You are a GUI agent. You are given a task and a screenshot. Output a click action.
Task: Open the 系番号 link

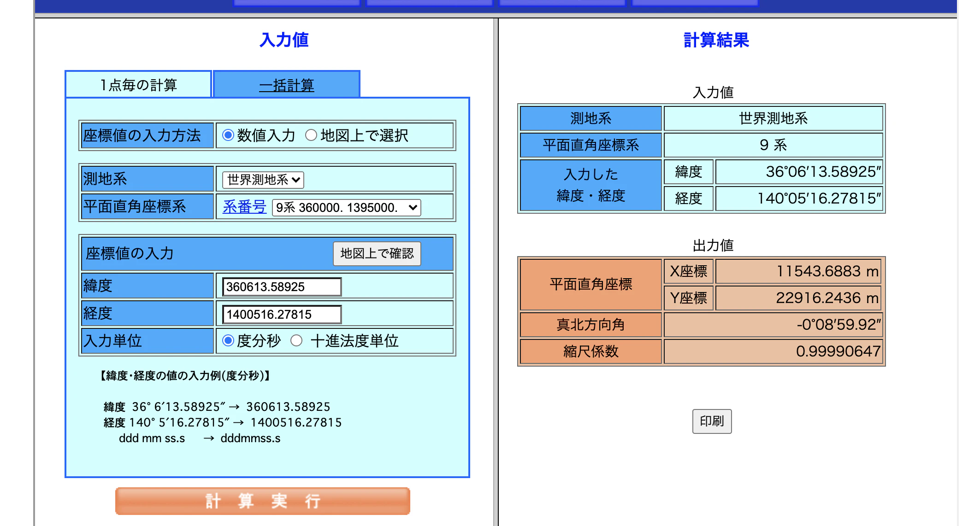tap(244, 207)
